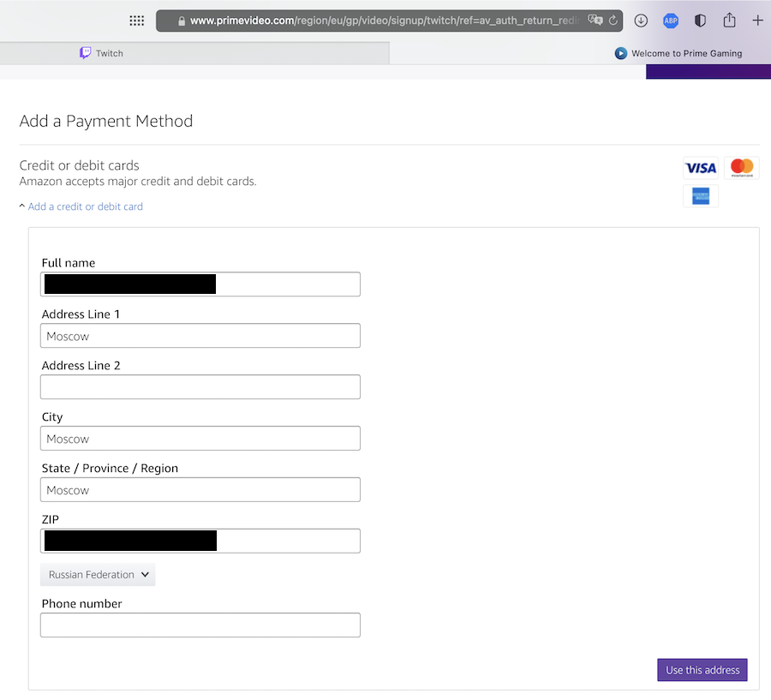Open a new tab with plus icon
771x700 pixels.
pyautogui.click(x=757, y=21)
